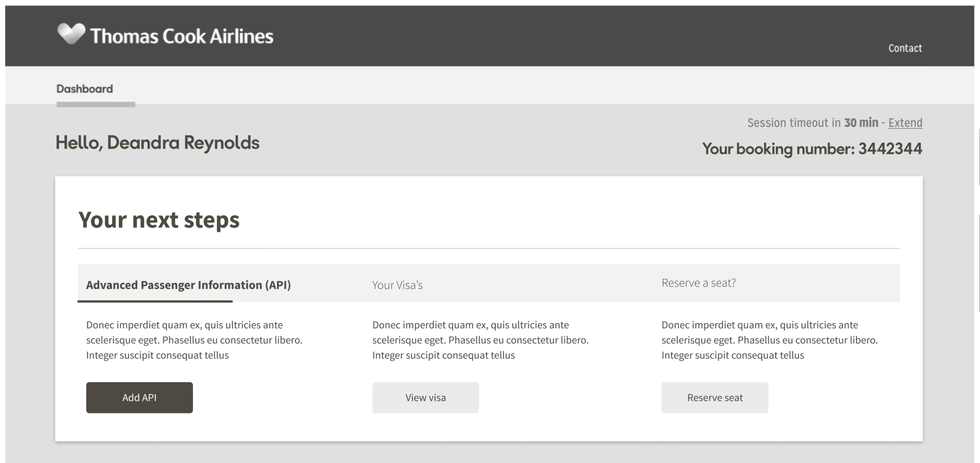Switch to the Dashboard tab

[x=85, y=89]
